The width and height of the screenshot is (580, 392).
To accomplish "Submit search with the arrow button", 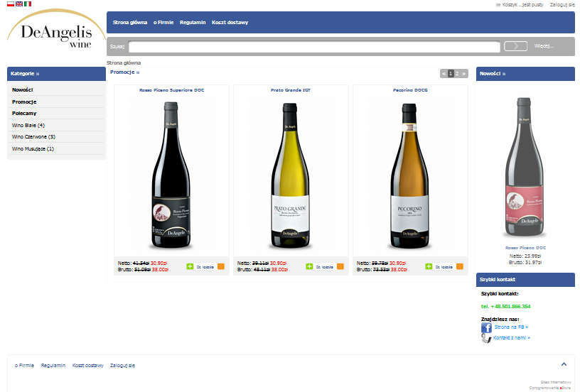I will [515, 46].
